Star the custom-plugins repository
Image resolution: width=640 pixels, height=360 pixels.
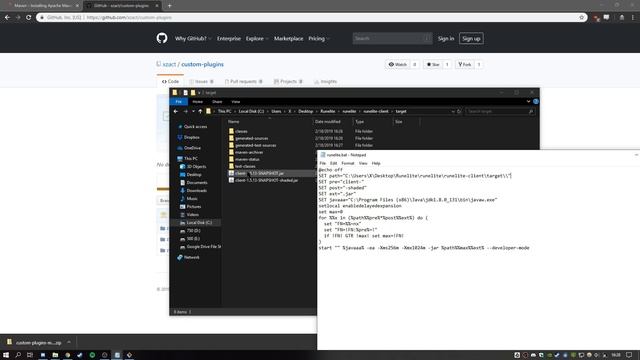click(x=433, y=64)
